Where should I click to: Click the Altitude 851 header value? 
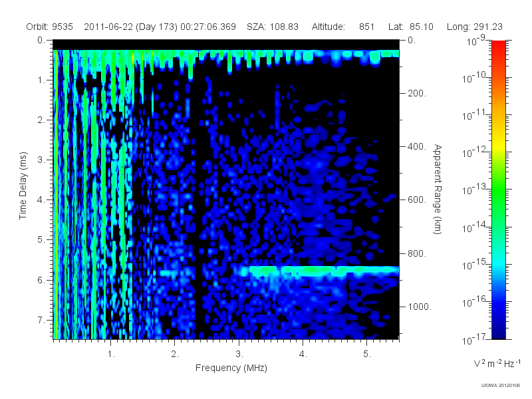click(342, 27)
